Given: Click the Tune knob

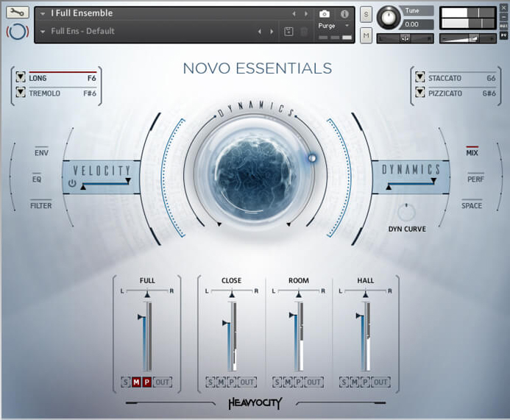Looking at the screenshot, I should [389, 17].
